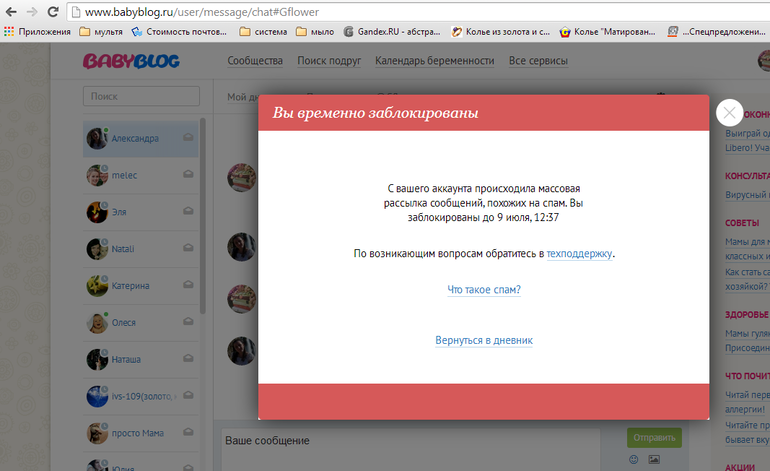Close the temporary block dialog
Screen dimensions: 770x471
[729, 113]
